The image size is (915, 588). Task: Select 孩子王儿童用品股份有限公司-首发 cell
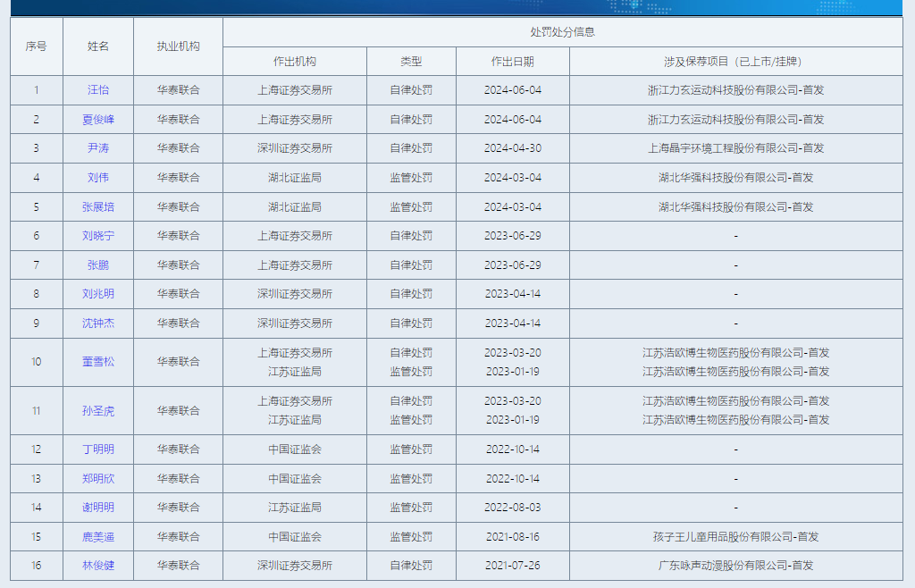click(735, 537)
